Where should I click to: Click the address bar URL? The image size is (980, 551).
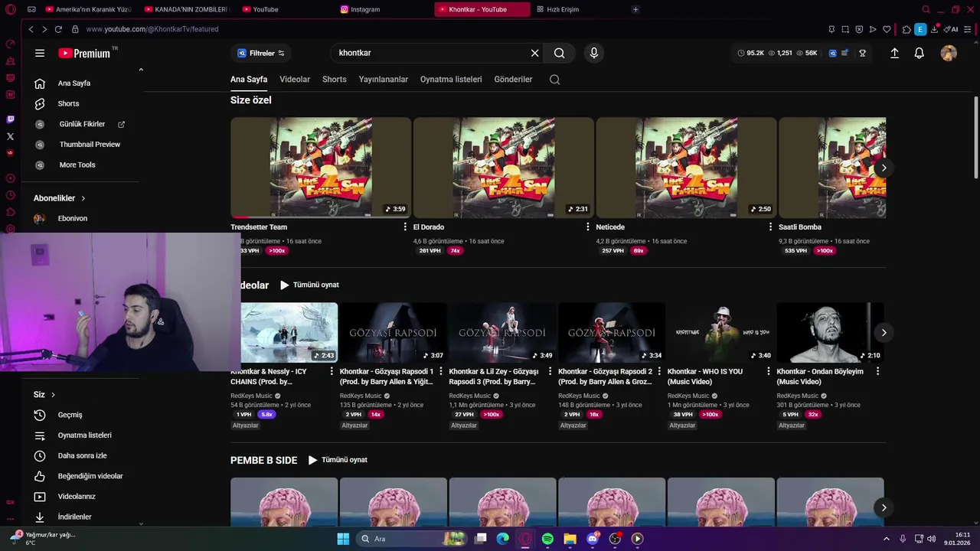coord(152,29)
